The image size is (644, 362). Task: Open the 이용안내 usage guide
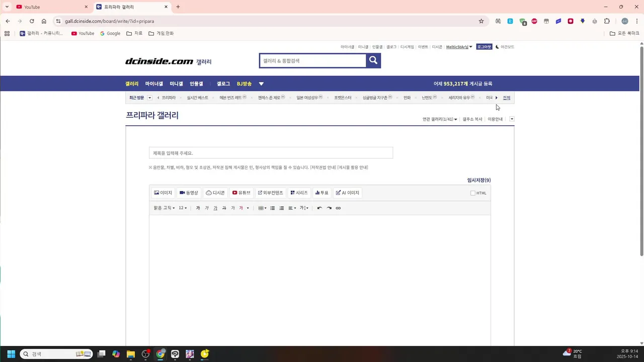tap(495, 119)
